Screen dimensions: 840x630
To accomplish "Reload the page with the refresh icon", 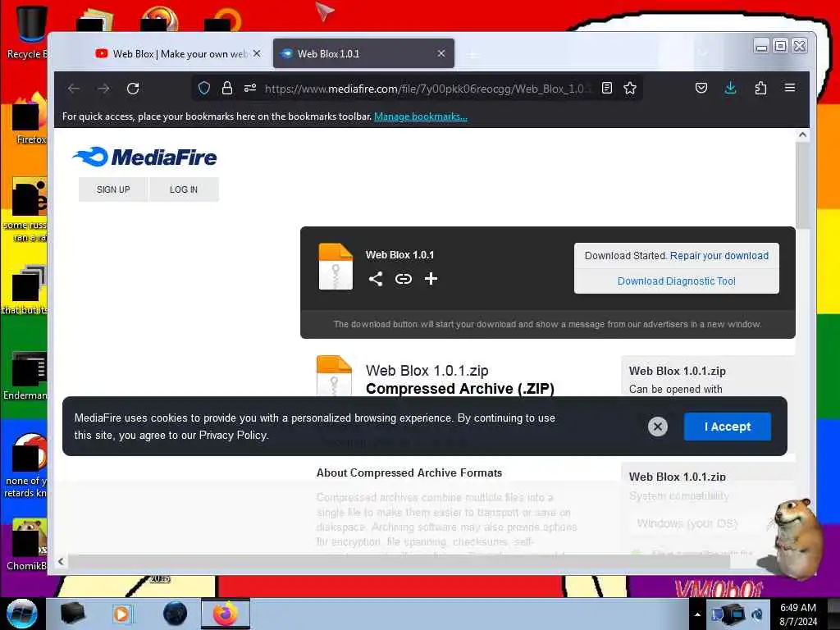I will pos(133,89).
